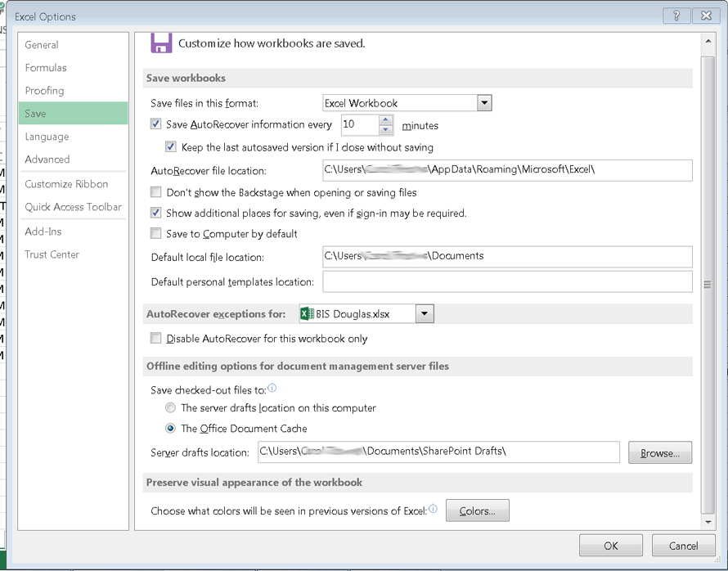This screenshot has width=728, height=571.
Task: Uncheck Keep the last autosaved version
Action: (171, 147)
